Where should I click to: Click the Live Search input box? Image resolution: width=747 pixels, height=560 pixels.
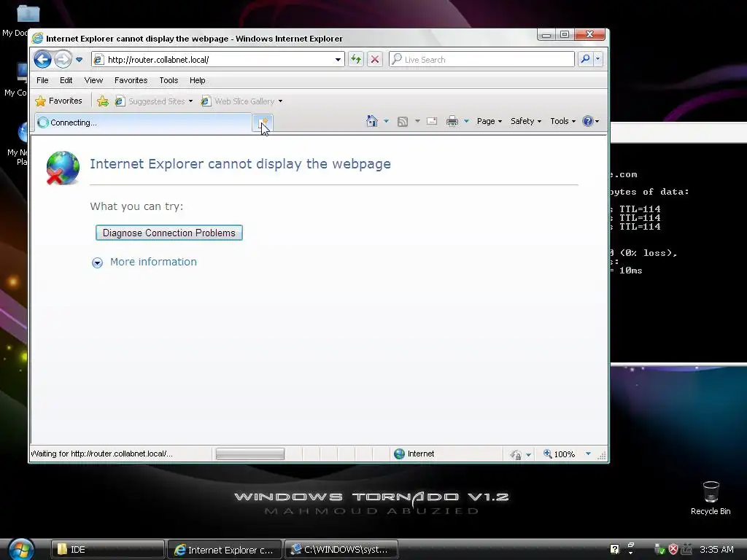pyautogui.click(x=481, y=60)
